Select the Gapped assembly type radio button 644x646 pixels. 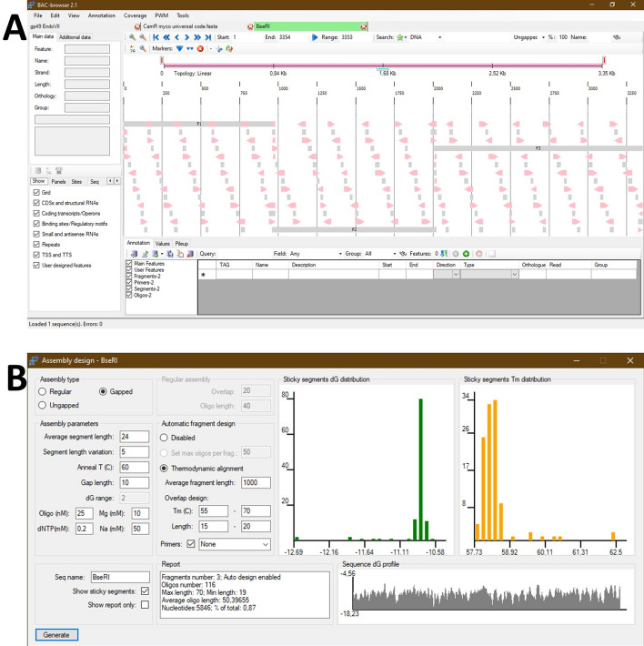point(102,390)
